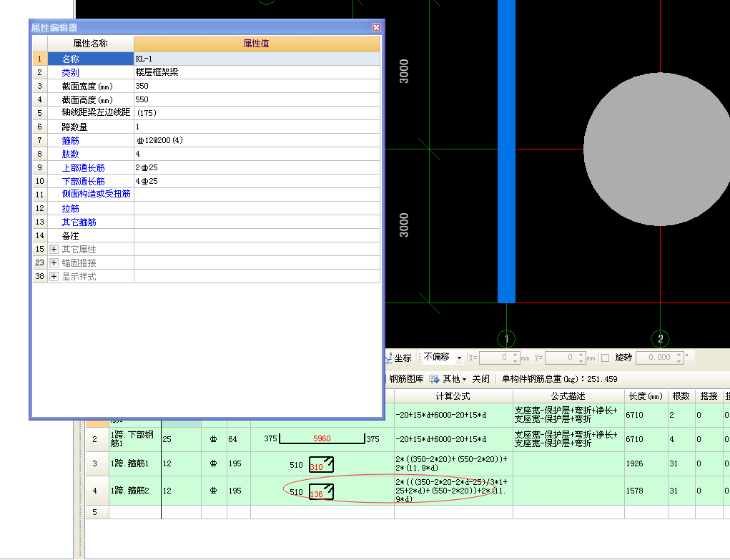Expand the 锚固搭接 group
The height and width of the screenshot is (560, 730).
54,262
